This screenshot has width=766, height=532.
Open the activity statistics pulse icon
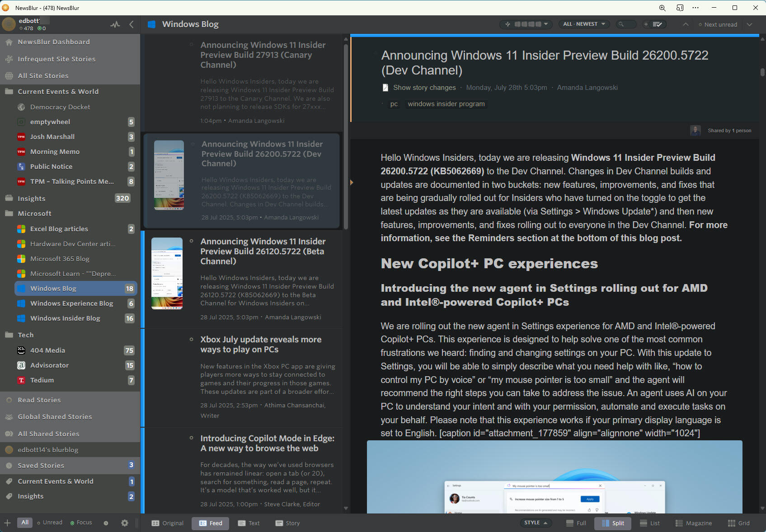[115, 24]
